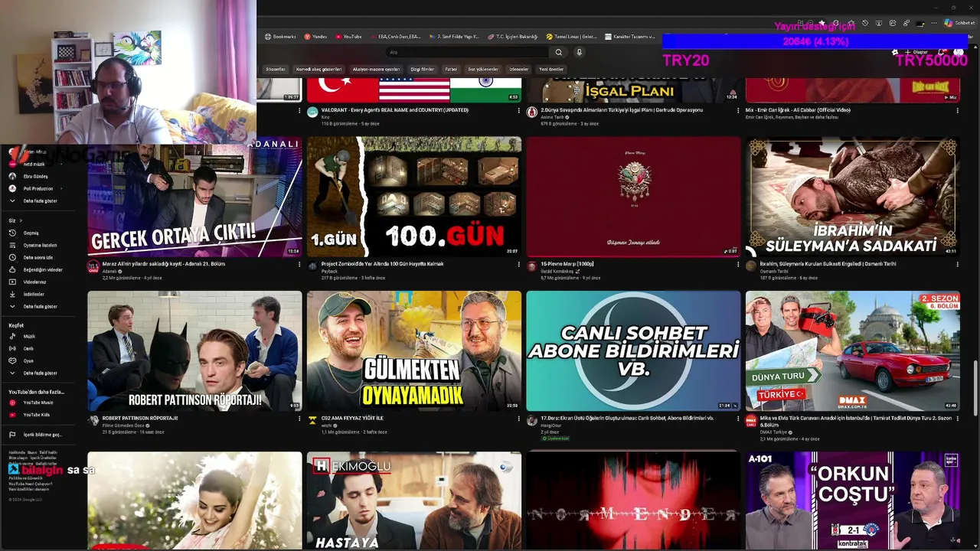Open Oyun under Keşfet
The height and width of the screenshot is (551, 980).
click(x=28, y=360)
